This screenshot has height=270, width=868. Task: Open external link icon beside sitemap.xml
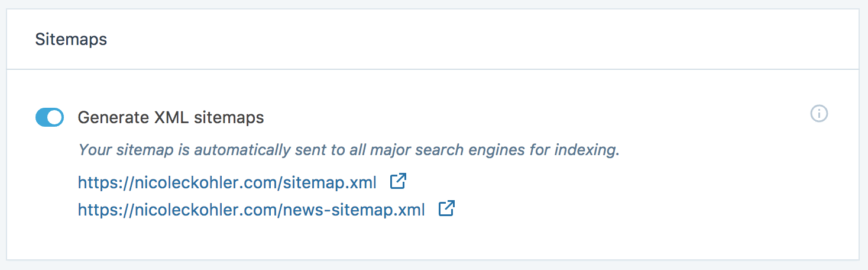tap(398, 181)
